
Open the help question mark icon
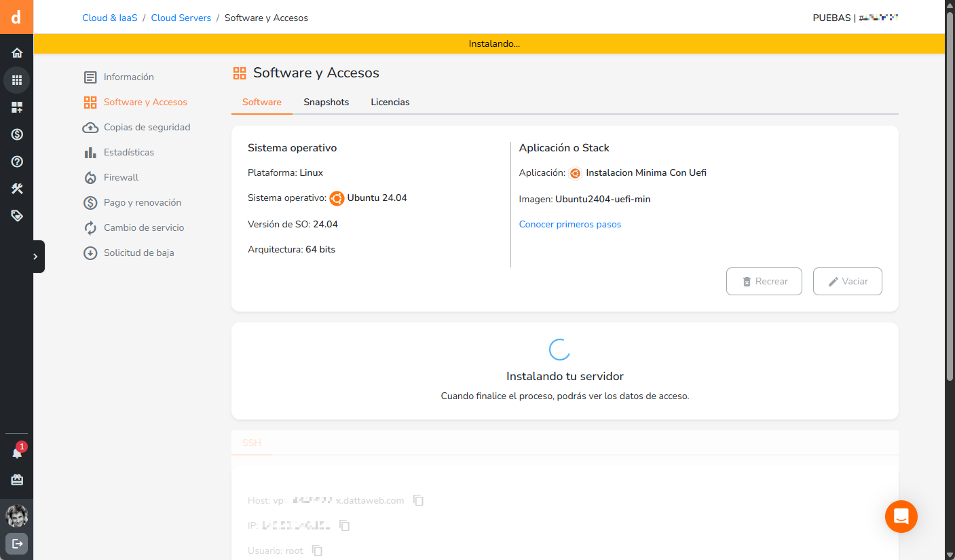(17, 162)
